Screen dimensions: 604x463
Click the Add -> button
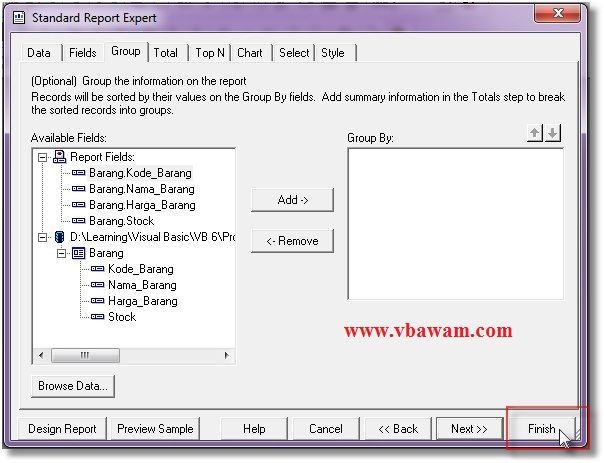292,200
